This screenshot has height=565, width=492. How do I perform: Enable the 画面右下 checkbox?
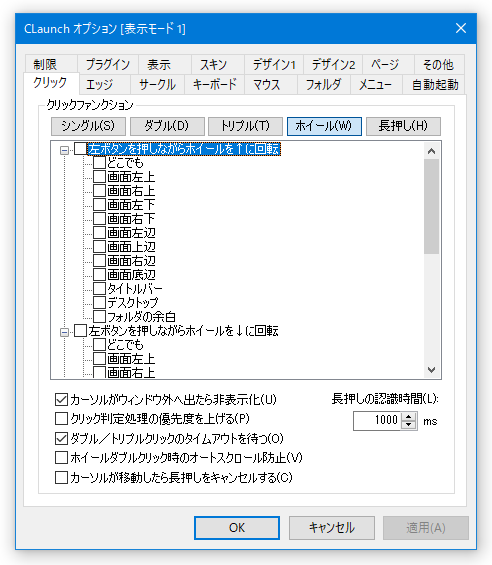pyautogui.click(x=99, y=219)
